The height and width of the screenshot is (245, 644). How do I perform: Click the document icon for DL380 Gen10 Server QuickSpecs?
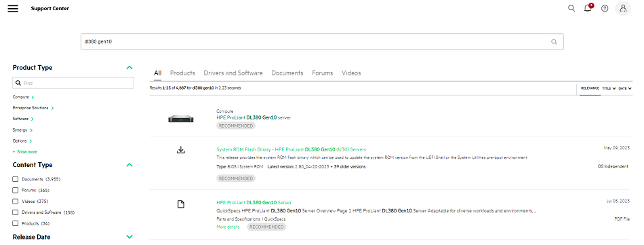click(x=181, y=204)
